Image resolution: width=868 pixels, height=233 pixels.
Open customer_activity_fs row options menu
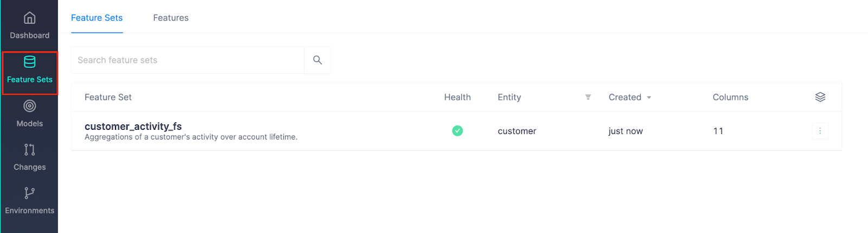pyautogui.click(x=820, y=131)
